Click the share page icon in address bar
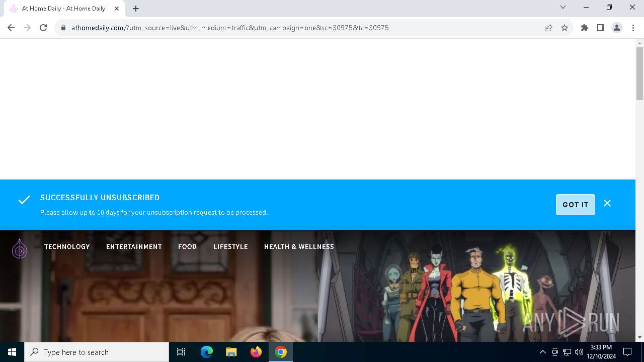 [548, 28]
